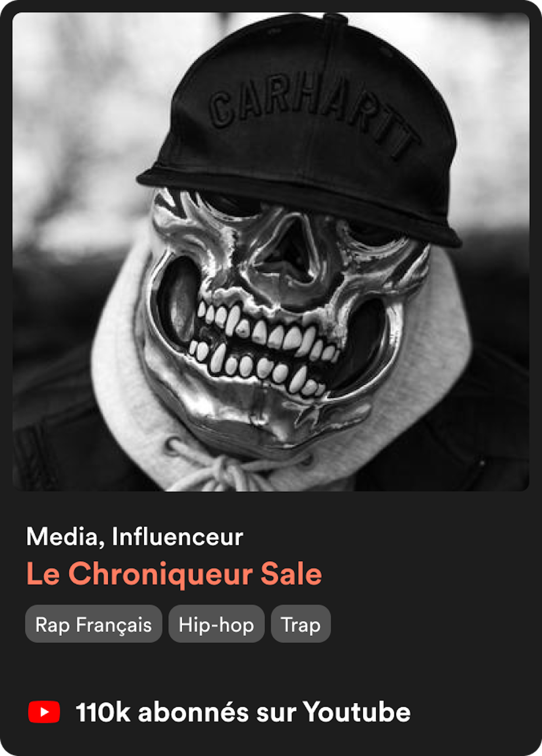
Task: Open Le Chroniqueur Sale profile name
Action: [x=174, y=573]
